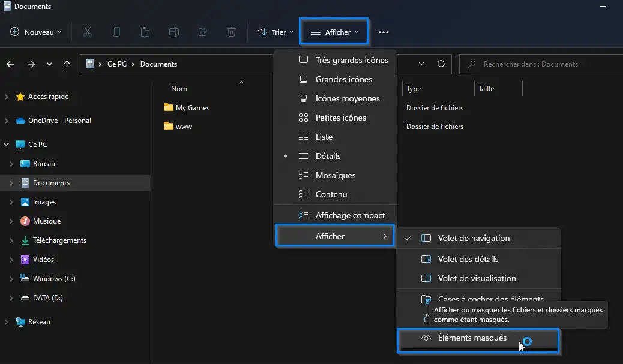This screenshot has height=364, width=623.
Task: Select Détails view option
Action: click(336, 156)
